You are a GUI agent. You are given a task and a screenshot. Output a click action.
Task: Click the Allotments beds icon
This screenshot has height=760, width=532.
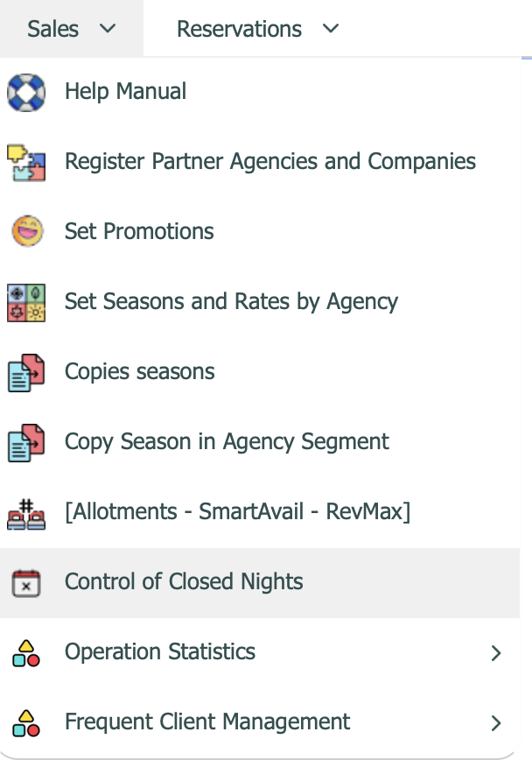pos(26,512)
